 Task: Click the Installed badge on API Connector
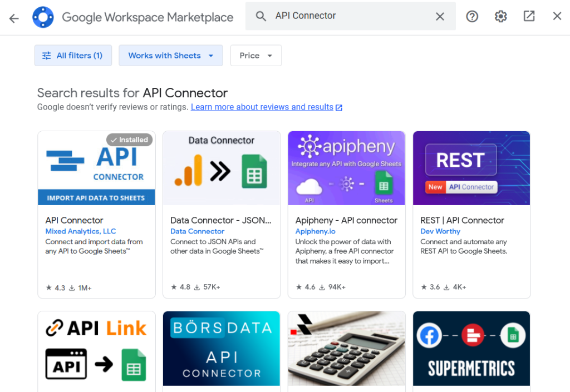(129, 140)
